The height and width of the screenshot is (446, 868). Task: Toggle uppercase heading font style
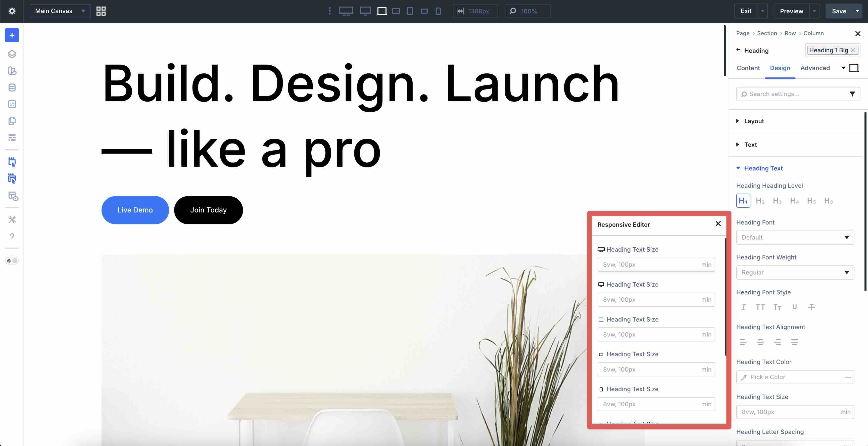click(x=760, y=307)
